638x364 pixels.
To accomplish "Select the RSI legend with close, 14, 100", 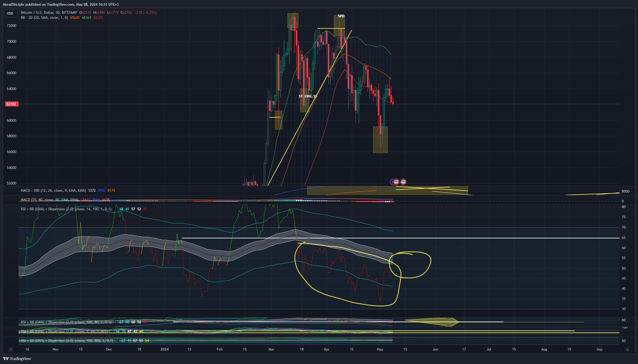I will (66, 209).
